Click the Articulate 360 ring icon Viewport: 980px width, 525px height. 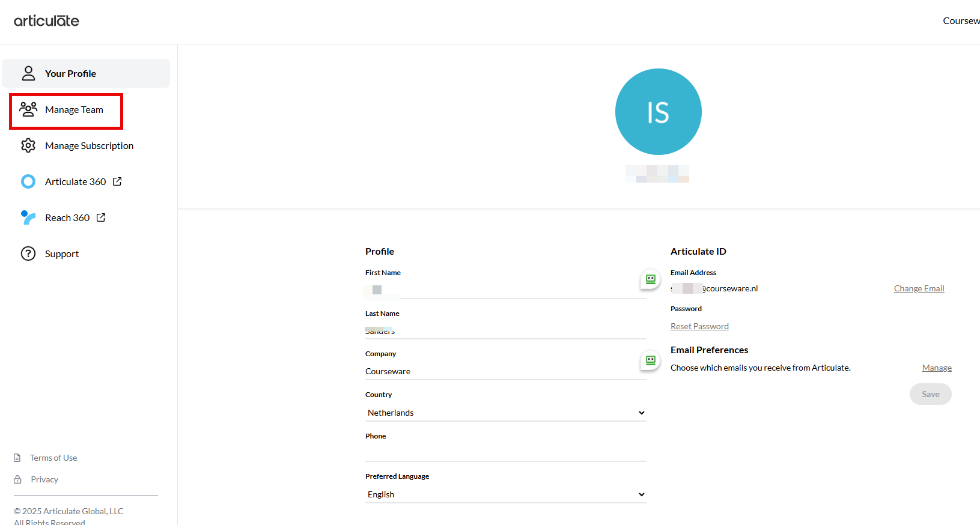click(x=28, y=181)
